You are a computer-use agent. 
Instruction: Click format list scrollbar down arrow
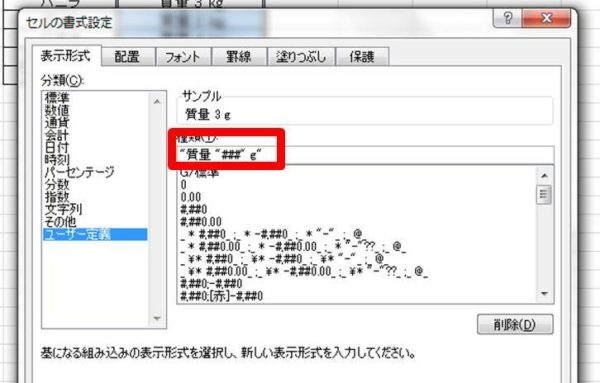point(545,294)
